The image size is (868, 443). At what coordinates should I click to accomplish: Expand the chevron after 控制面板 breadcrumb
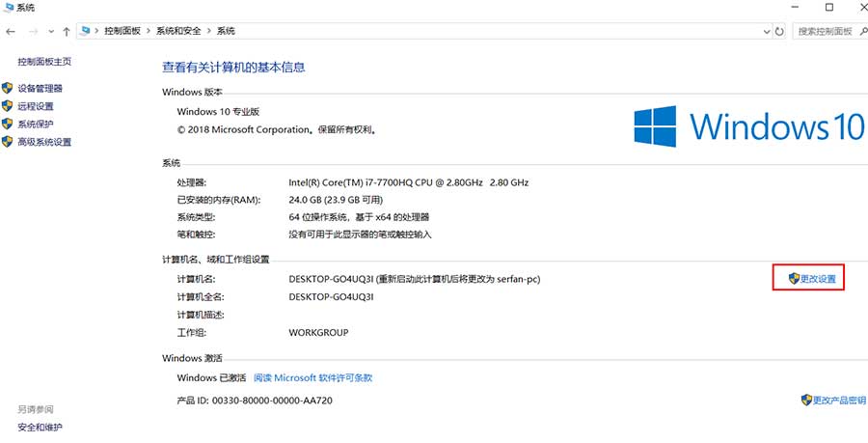coord(149,31)
